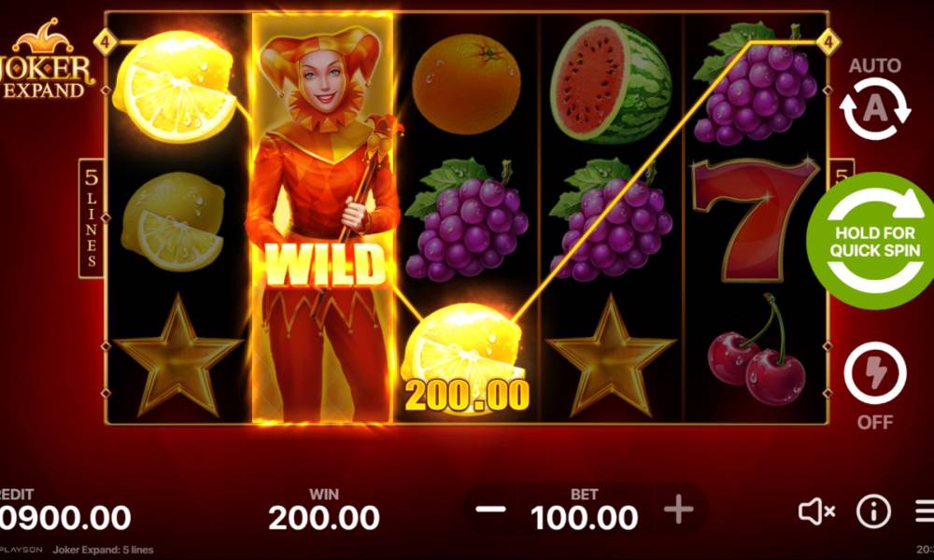Start autoplay with the AUTO icon

(x=874, y=108)
